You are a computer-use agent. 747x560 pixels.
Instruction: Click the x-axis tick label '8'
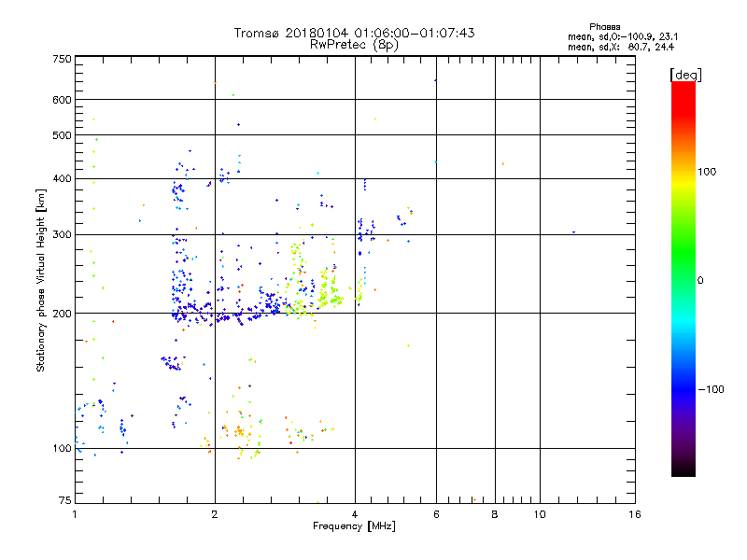[x=495, y=514]
